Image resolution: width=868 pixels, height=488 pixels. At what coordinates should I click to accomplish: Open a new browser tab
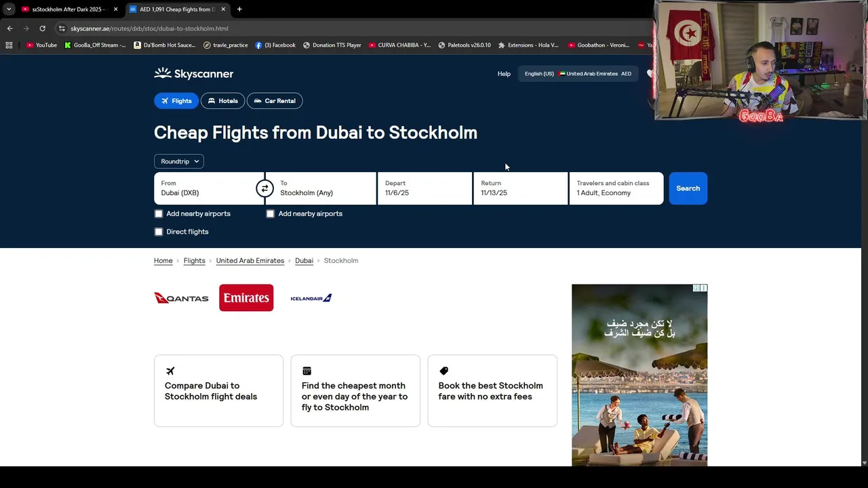[239, 9]
